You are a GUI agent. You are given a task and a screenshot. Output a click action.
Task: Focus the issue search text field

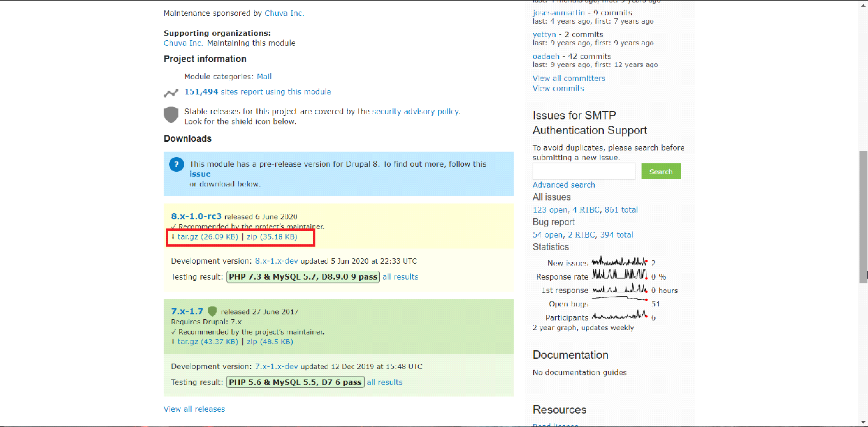(x=584, y=171)
